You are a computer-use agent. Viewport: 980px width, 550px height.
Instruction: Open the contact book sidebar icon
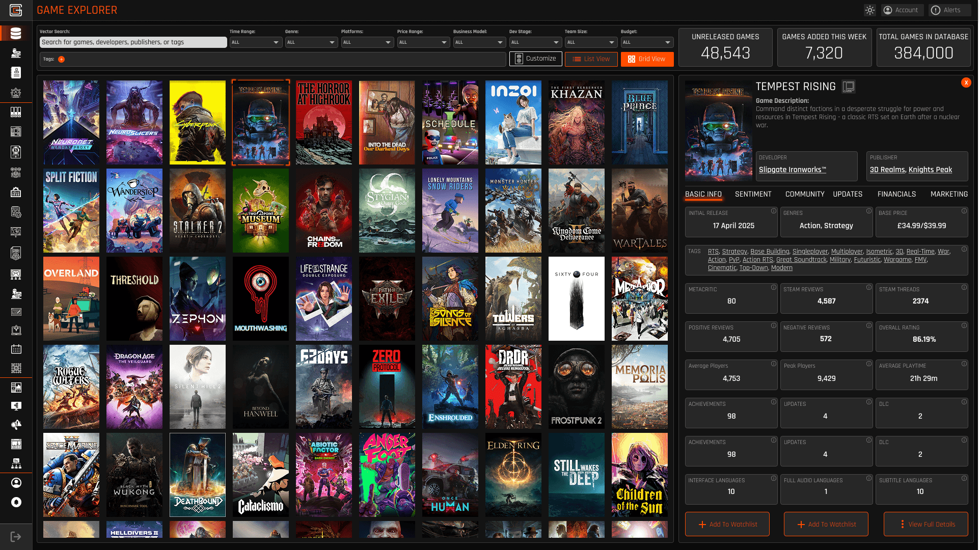point(16,72)
